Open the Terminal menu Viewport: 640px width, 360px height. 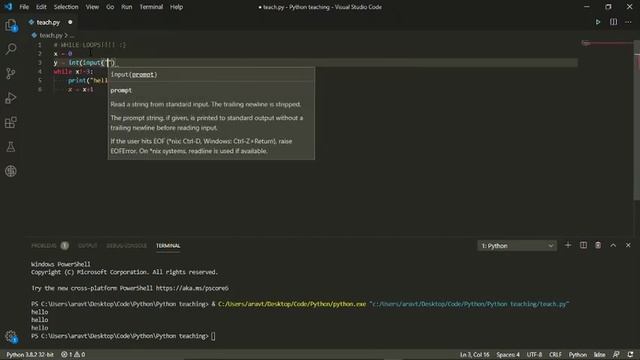pyautogui.click(x=151, y=7)
